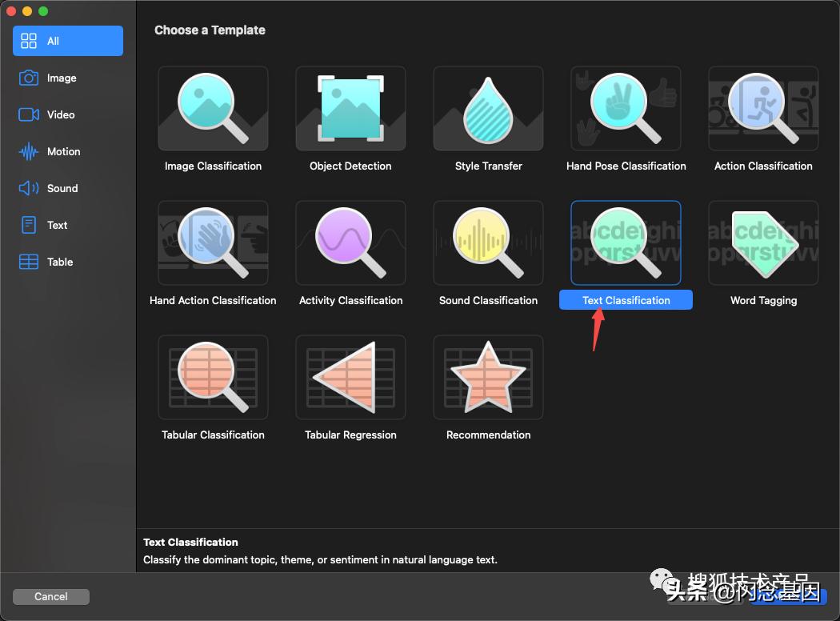Choose the Word Tagging template icon
This screenshot has width=840, height=621.
[x=763, y=243]
